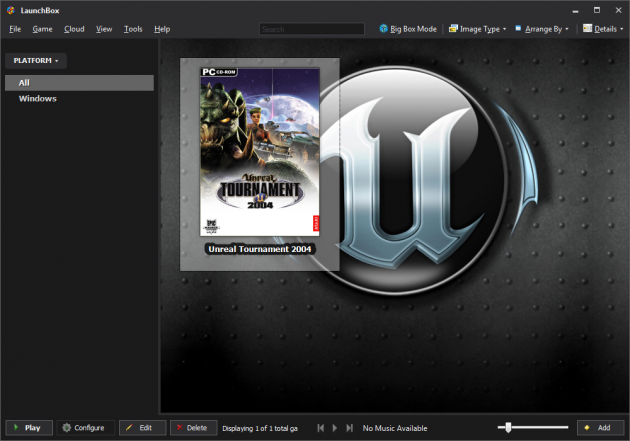Select the Unreal Tournament 2004 box art

[x=260, y=153]
